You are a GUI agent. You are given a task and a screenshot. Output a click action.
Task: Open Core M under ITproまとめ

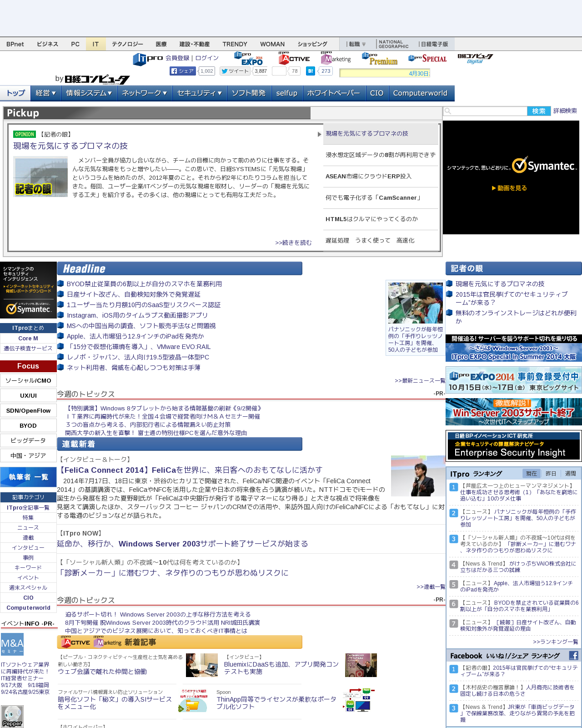[x=28, y=339]
